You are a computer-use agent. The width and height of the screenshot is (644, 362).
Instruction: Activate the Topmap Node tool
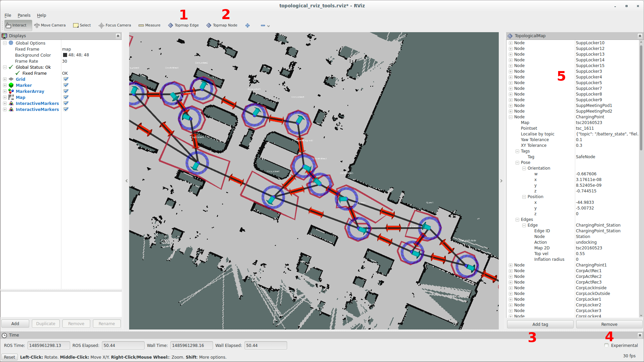click(222, 25)
